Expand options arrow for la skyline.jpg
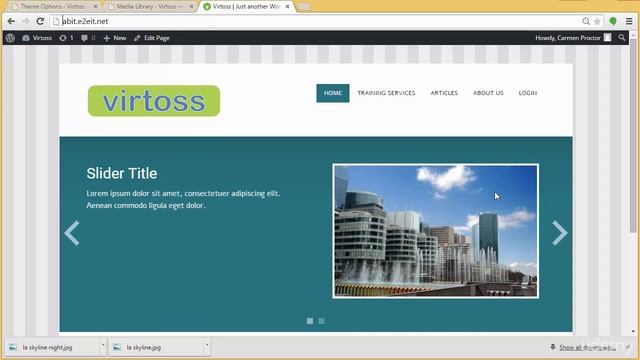The image size is (640, 360). [207, 347]
